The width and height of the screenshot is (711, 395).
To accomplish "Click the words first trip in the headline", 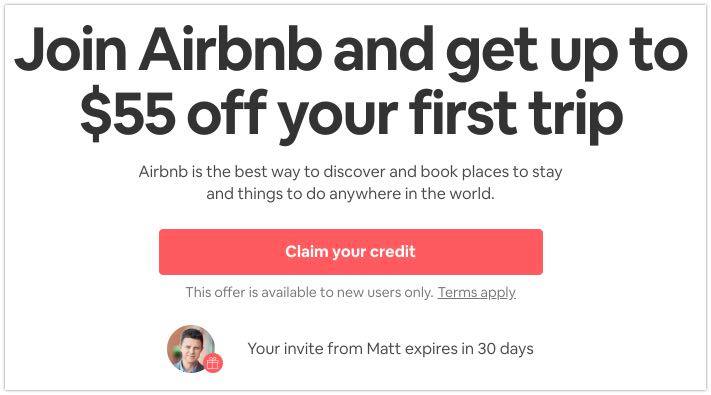I will (x=515, y=114).
